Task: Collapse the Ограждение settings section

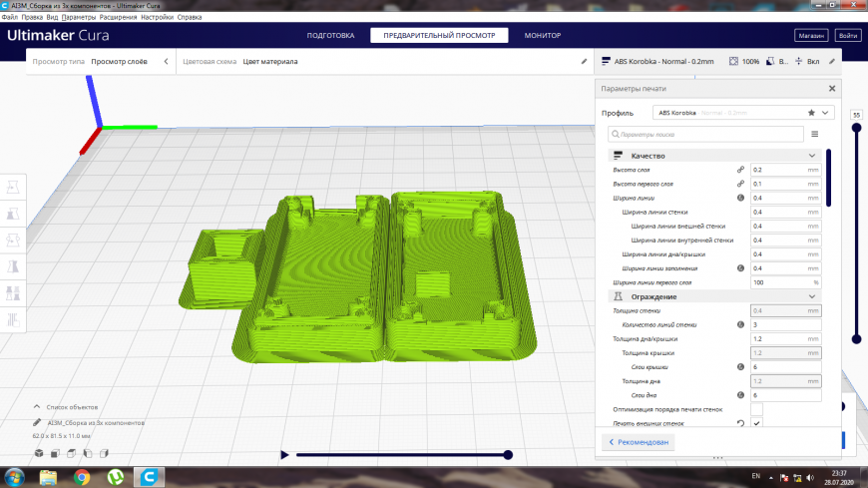Action: [x=812, y=297]
